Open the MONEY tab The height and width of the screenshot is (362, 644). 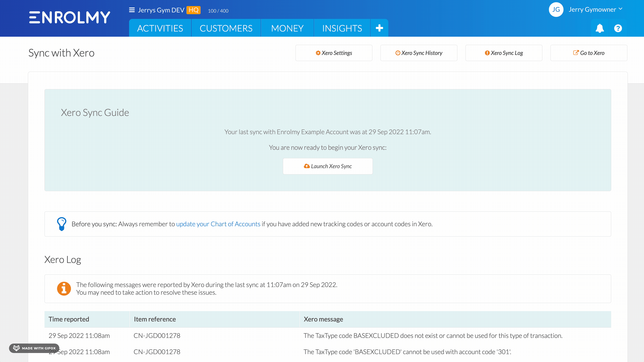pyautogui.click(x=287, y=28)
